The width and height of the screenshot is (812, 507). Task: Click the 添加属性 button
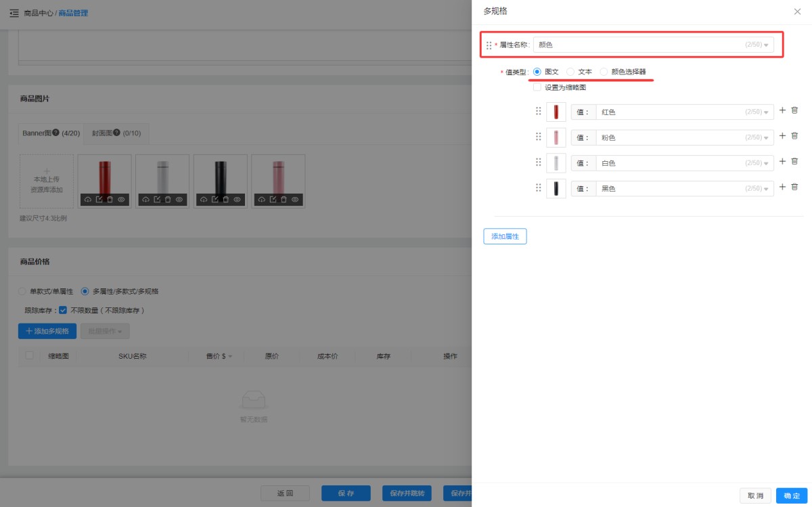pos(505,236)
